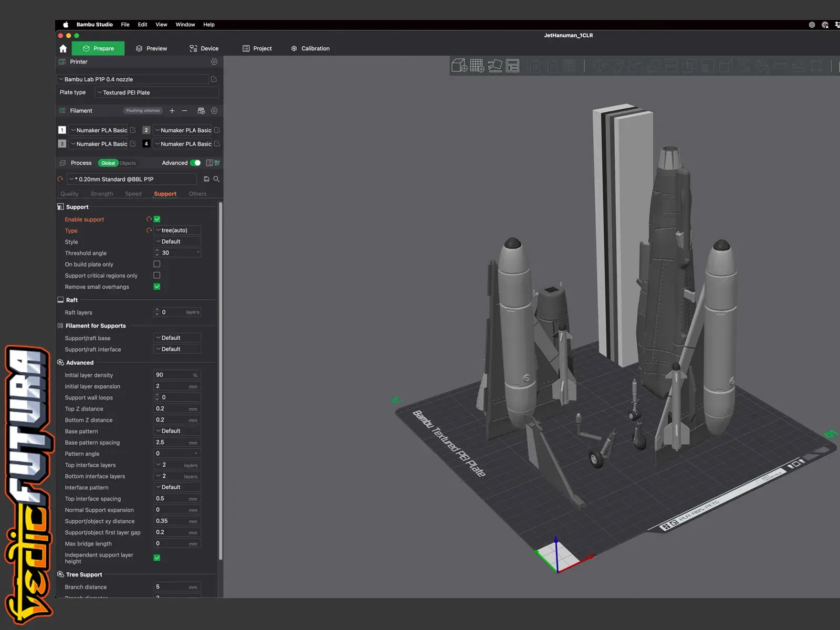840x630 pixels.
Task: Open the Quality settings tab
Action: click(69, 194)
